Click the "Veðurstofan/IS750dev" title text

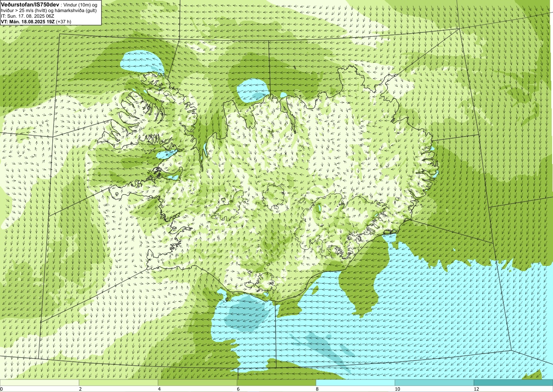30,4
